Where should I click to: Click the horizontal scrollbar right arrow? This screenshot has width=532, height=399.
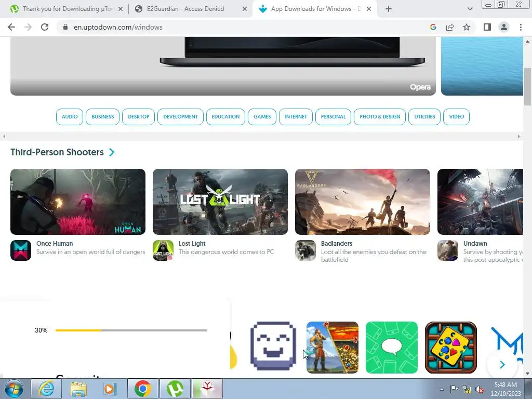[x=519, y=137]
